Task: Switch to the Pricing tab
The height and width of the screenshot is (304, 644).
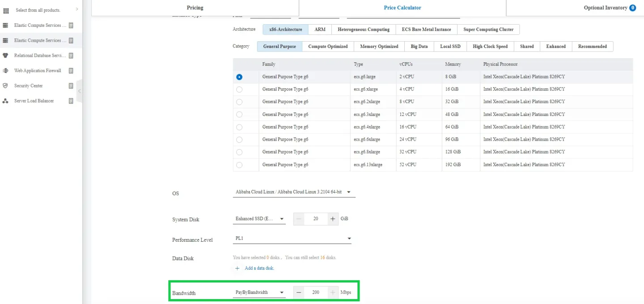Action: (195, 8)
